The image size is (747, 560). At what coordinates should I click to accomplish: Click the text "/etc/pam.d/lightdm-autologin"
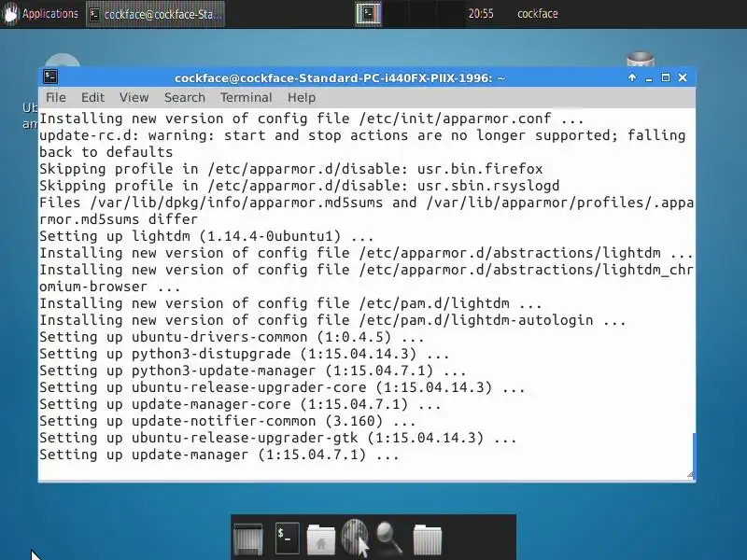(476, 320)
